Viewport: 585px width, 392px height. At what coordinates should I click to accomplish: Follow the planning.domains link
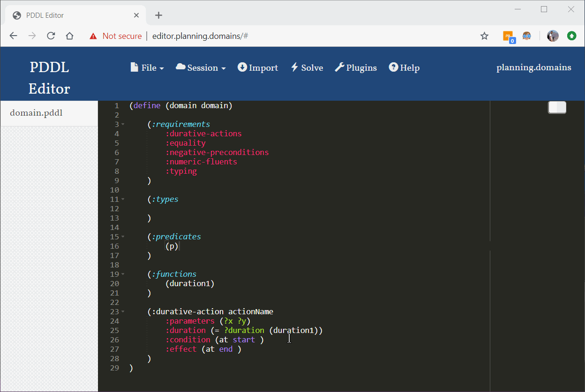(534, 67)
